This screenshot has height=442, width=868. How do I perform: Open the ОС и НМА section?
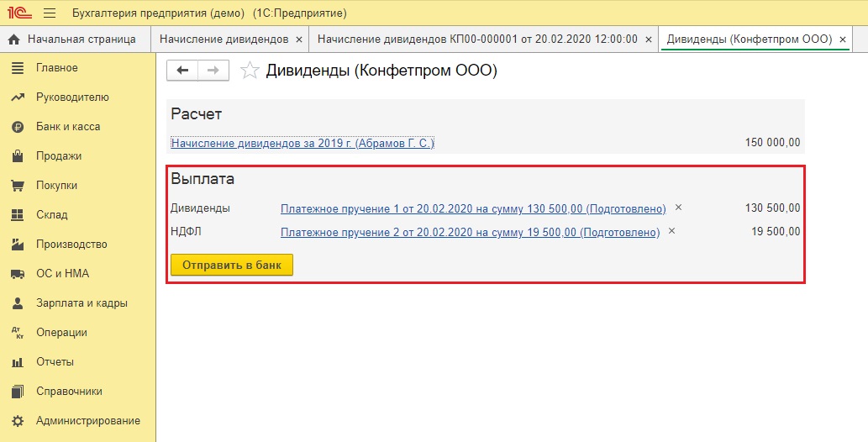[62, 274]
